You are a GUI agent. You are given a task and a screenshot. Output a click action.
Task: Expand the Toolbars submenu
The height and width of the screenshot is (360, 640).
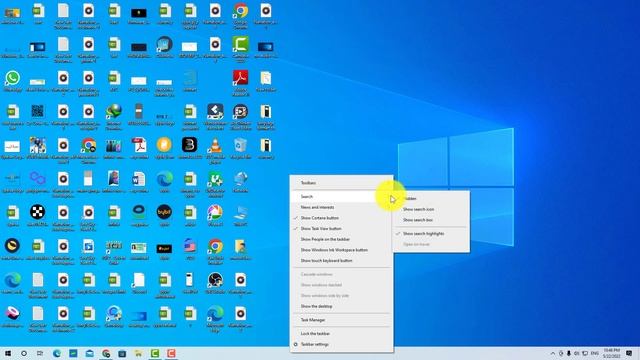click(x=341, y=183)
